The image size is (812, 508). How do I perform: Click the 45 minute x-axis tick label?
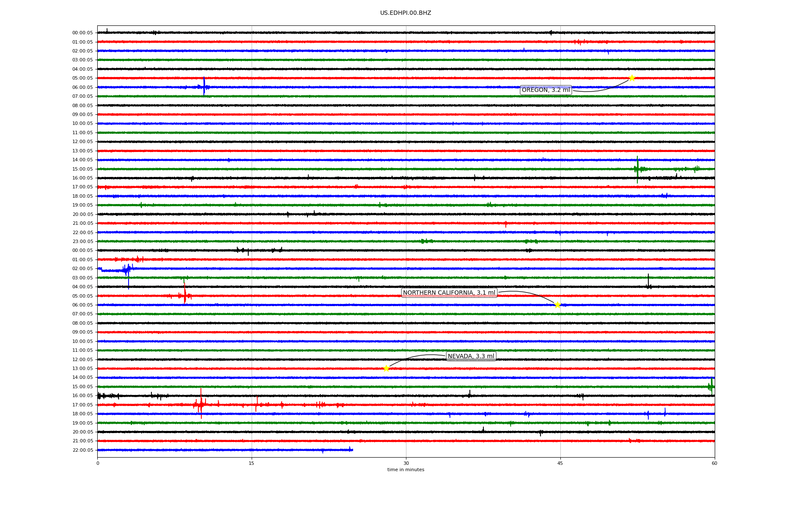tap(560, 463)
